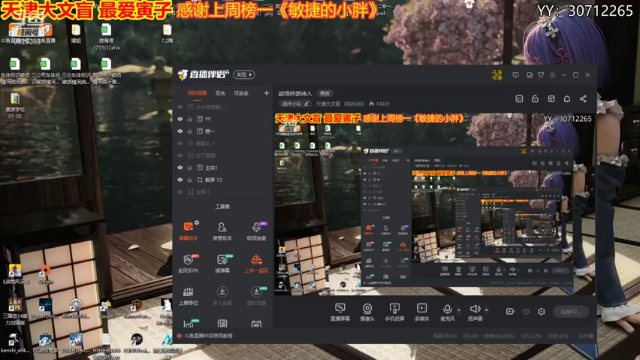This screenshot has width=640, height=360.
Task: Expand the speaker options arrow
Action: [x=486, y=310]
